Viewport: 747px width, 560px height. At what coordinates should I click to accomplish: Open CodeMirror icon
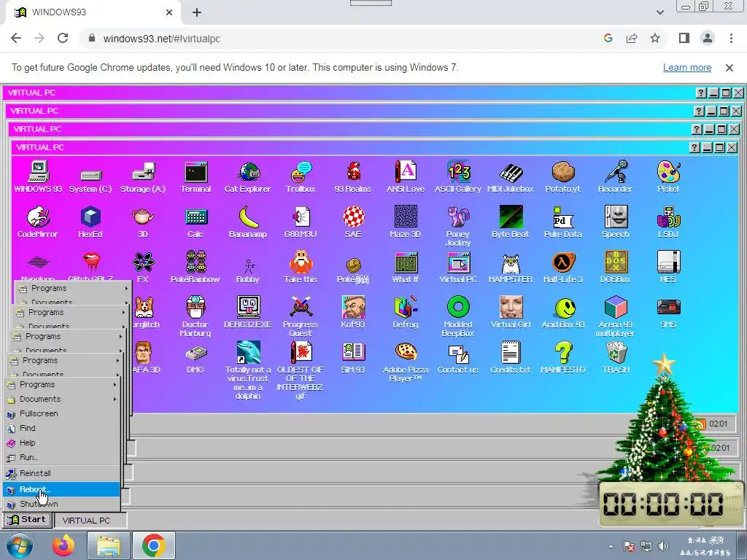point(38,222)
